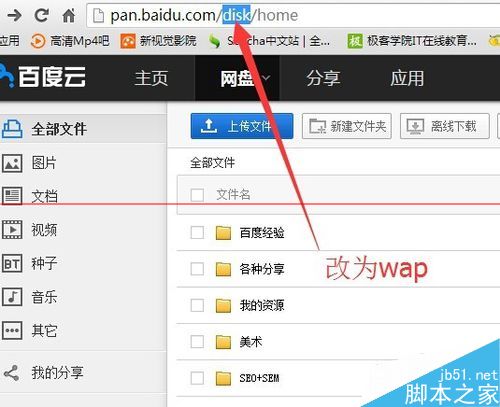The image size is (500, 407).
Task: Click the 图片 picture icon in the sidebar
Action: pyautogui.click(x=12, y=163)
